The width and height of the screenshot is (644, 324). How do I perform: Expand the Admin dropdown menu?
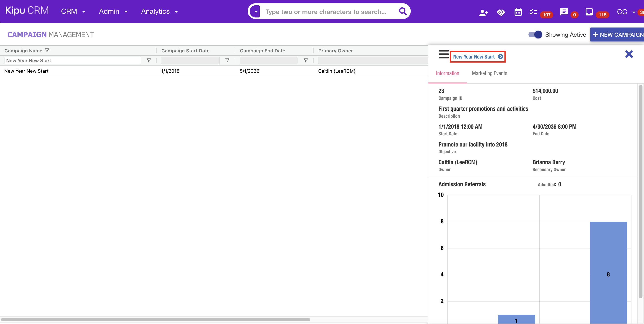pos(113,12)
